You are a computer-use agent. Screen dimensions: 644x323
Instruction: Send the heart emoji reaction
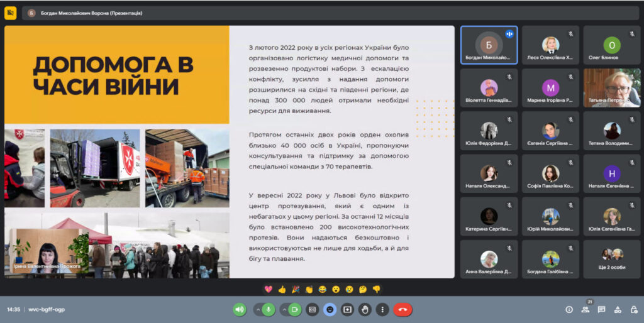(x=269, y=289)
